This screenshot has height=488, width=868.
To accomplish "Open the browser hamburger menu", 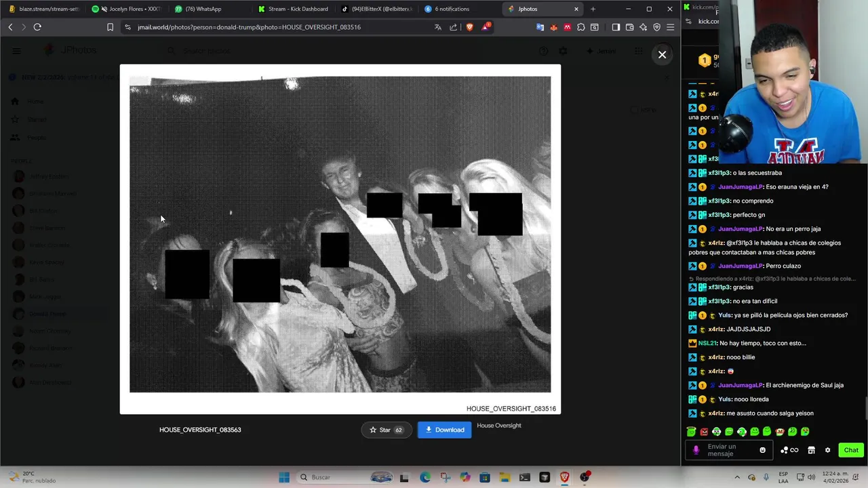I will coord(671,27).
